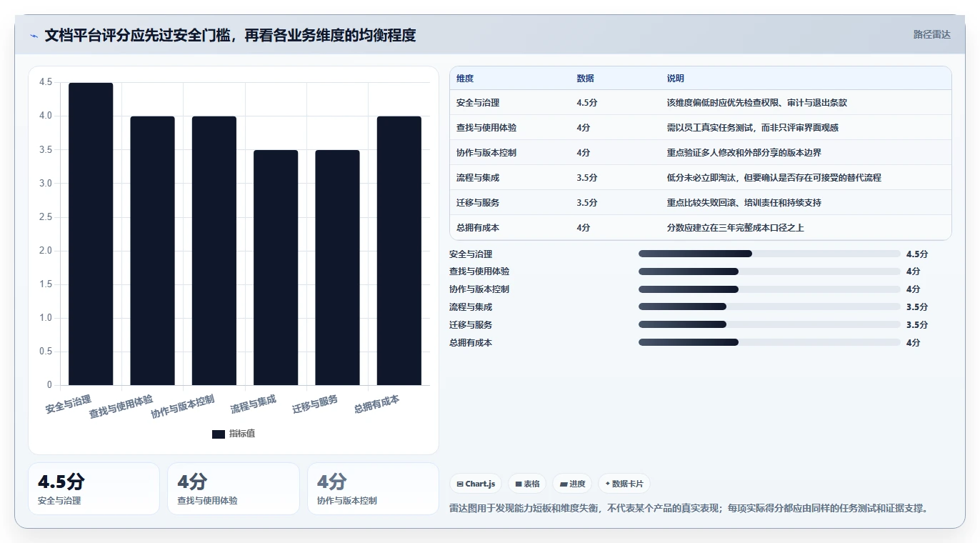Screen dimensions: 980x543
Task: Click the 3.5分 value in 流程与集成 progress row
Action: tap(917, 307)
